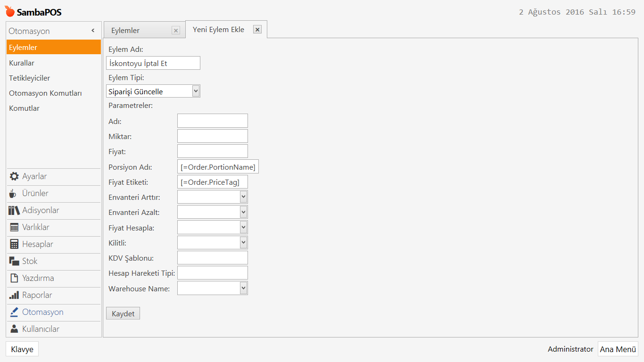Close the Yeni Eylem Ekle tab
This screenshot has height=362, width=644.
257,29
